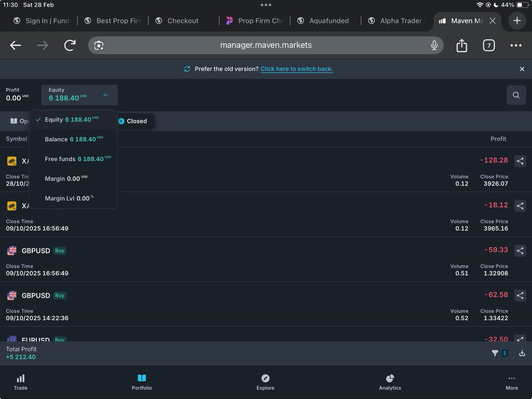Open the Portfolio bottom tab
The width and height of the screenshot is (532, 399).
click(x=142, y=382)
